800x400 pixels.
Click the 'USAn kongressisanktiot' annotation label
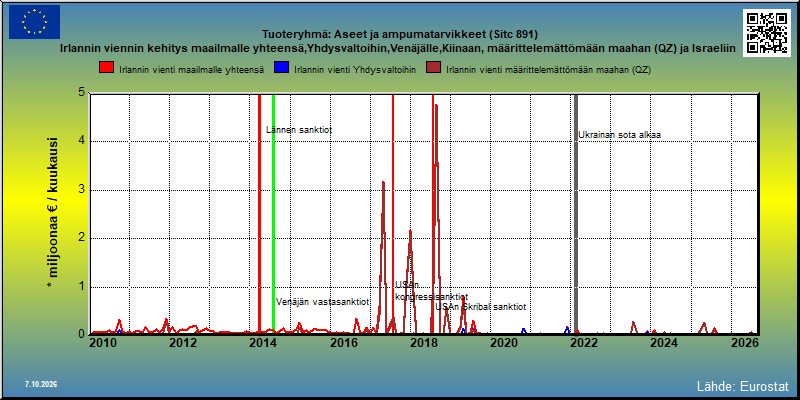pos(431,291)
